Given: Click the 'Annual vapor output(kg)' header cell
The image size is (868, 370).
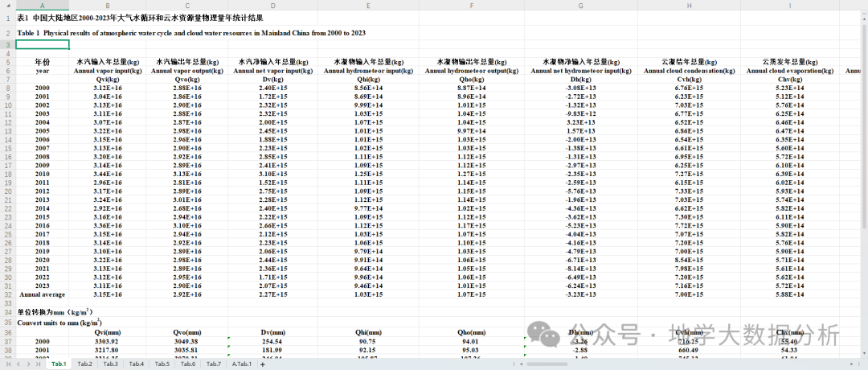Looking at the screenshot, I should point(187,71).
